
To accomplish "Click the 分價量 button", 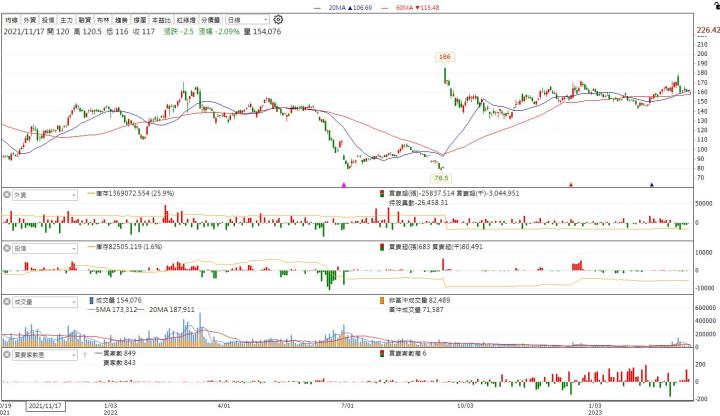I will (x=210, y=19).
